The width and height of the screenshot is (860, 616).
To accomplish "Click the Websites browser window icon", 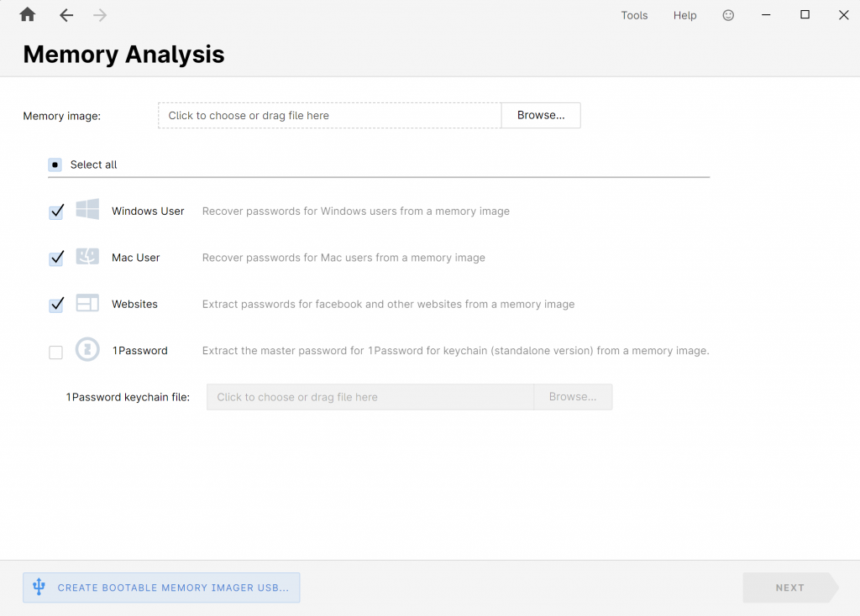I will pos(87,303).
